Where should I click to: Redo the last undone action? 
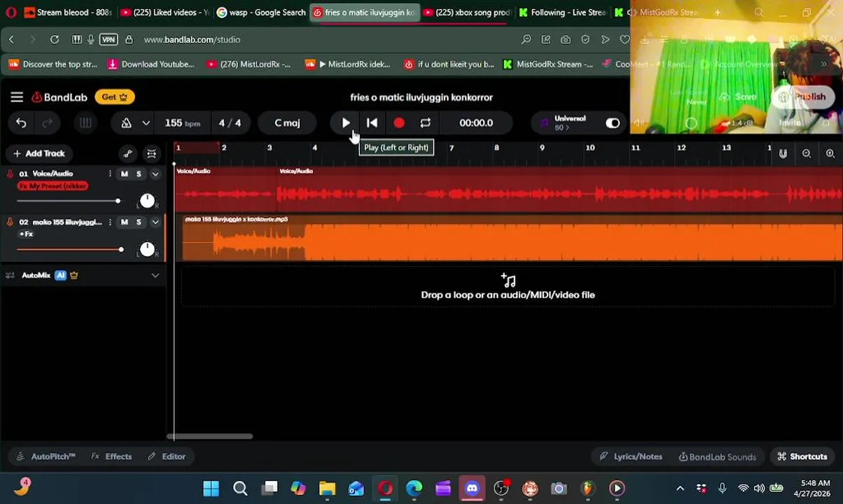[47, 123]
